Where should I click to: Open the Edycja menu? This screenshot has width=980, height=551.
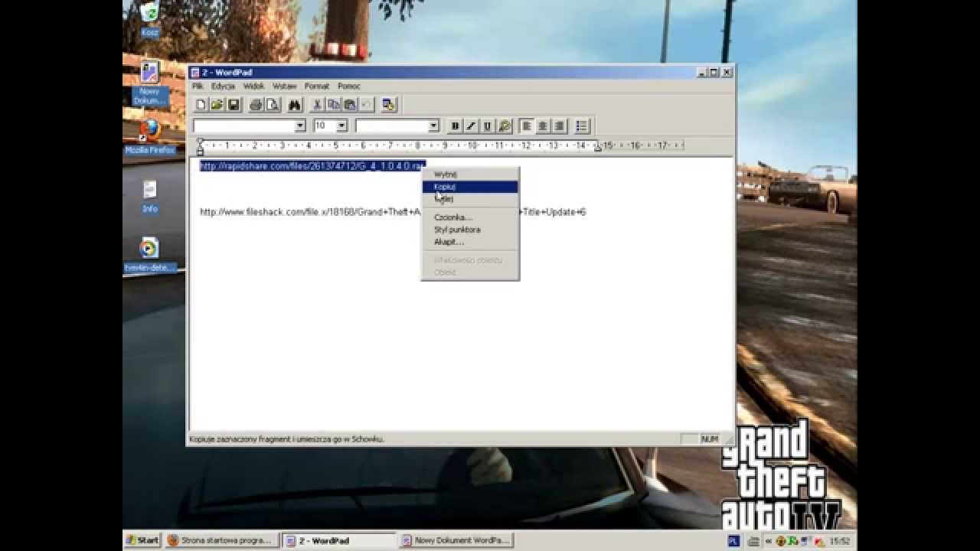tap(223, 86)
